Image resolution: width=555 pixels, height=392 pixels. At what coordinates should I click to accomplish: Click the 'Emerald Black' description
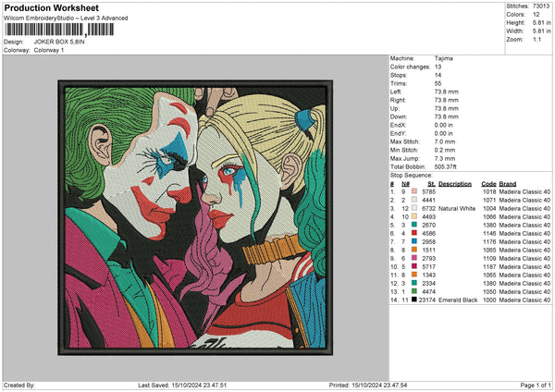click(458, 300)
